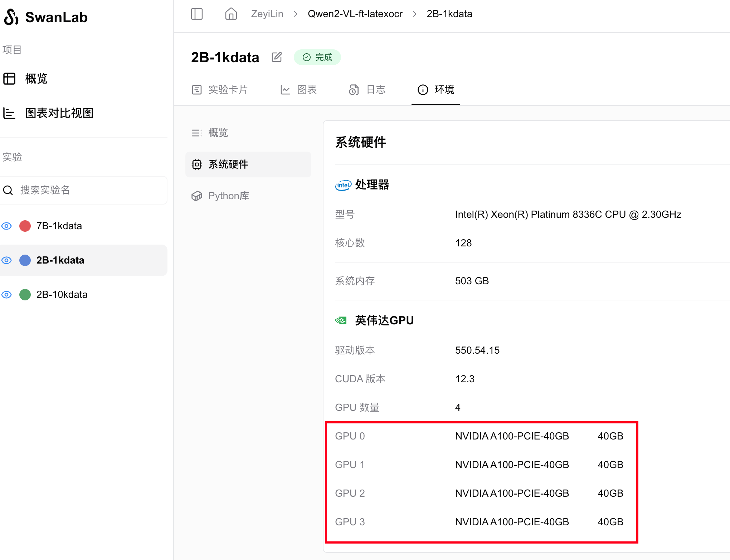Click the edit pencil icon next to 2B-1kdata

(x=277, y=57)
